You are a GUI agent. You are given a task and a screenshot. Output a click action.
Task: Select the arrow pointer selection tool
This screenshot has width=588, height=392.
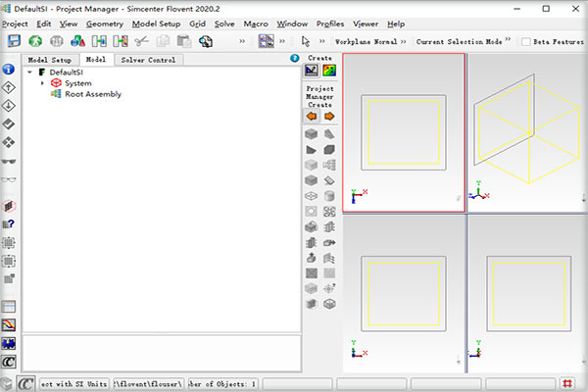point(306,41)
